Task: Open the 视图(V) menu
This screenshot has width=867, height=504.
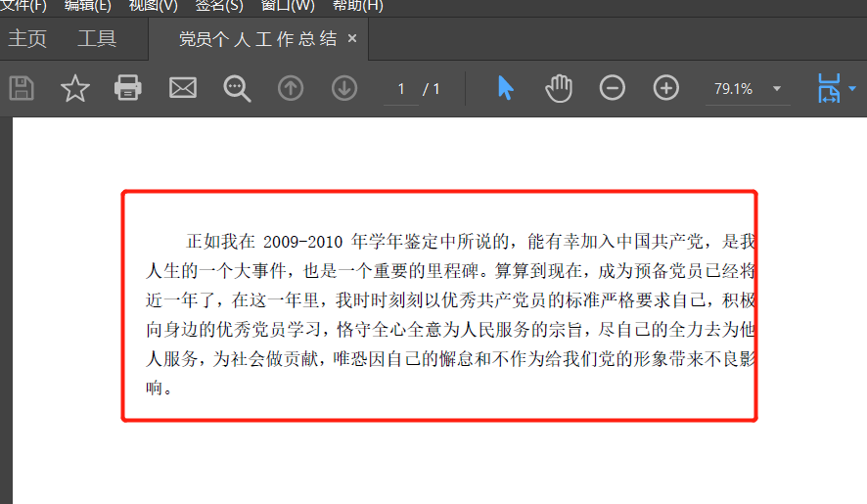Action: [x=154, y=6]
